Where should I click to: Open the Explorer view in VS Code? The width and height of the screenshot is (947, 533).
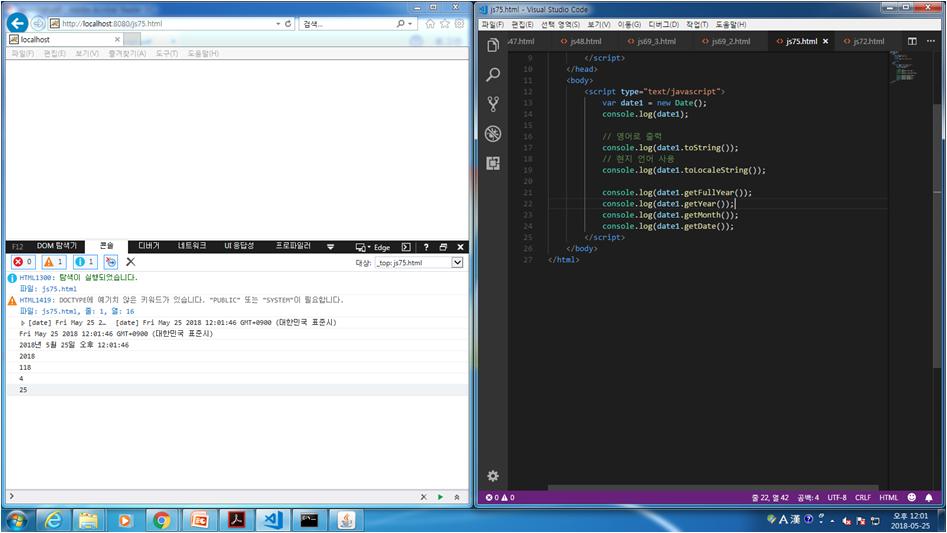coord(493,45)
